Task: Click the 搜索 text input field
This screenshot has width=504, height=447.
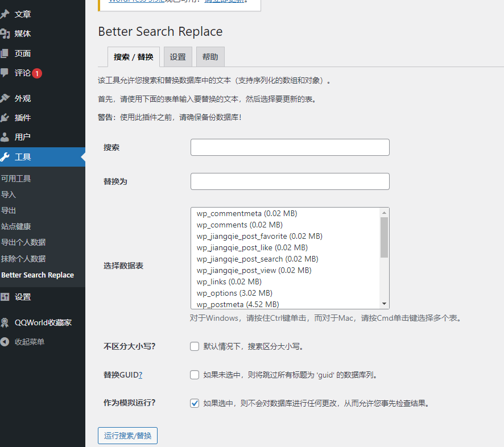Action: (290, 147)
